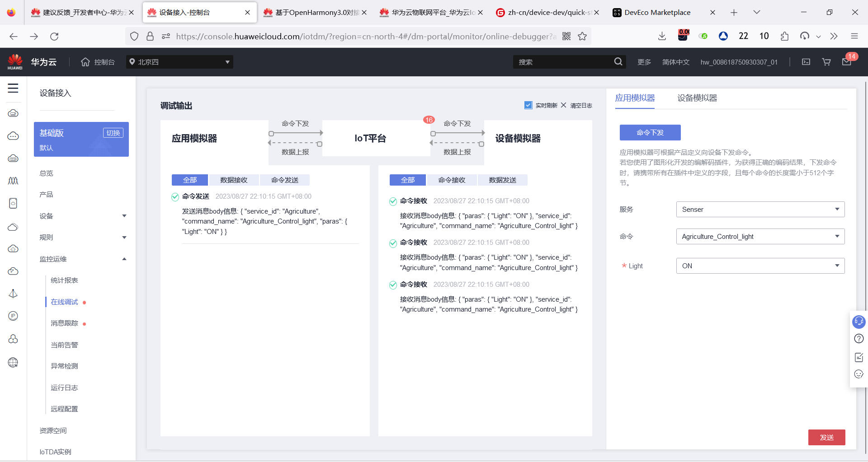868x462 pixels.
Task: Select the 数据发送 filter tab
Action: 502,180
